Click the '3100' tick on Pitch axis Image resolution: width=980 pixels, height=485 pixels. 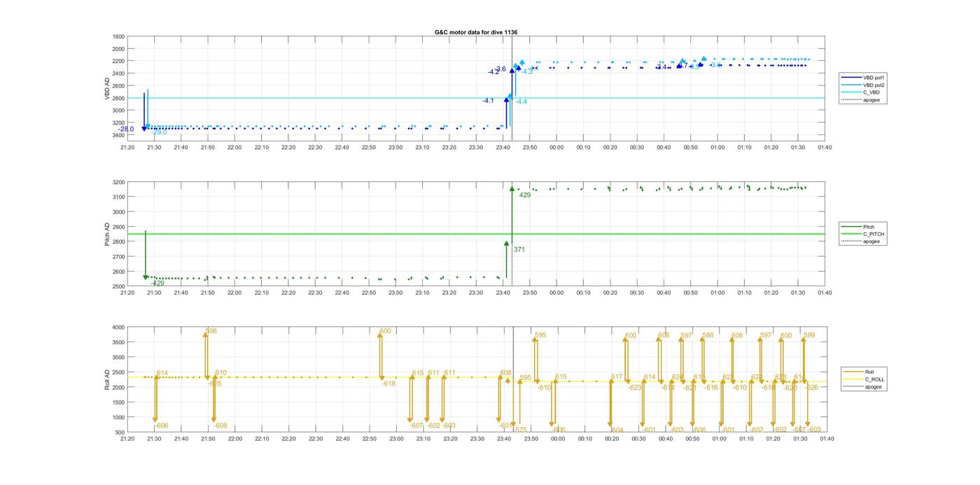[118, 197]
